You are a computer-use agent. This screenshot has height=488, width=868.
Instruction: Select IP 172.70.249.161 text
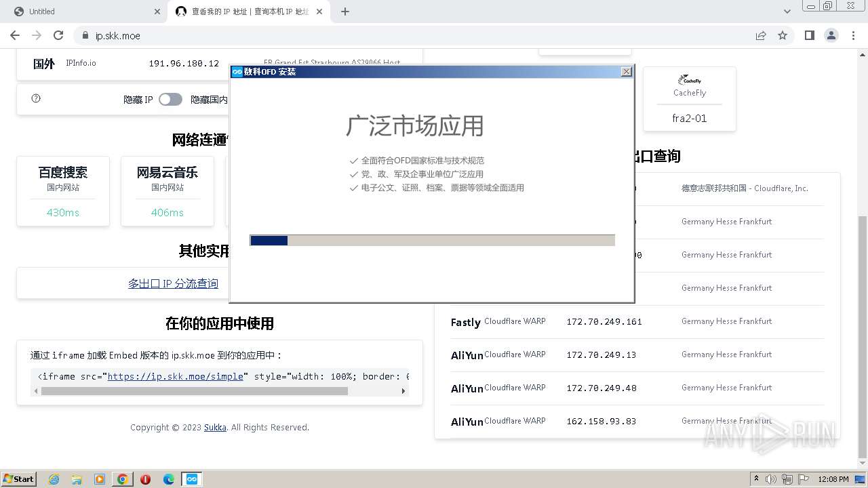tap(604, 322)
